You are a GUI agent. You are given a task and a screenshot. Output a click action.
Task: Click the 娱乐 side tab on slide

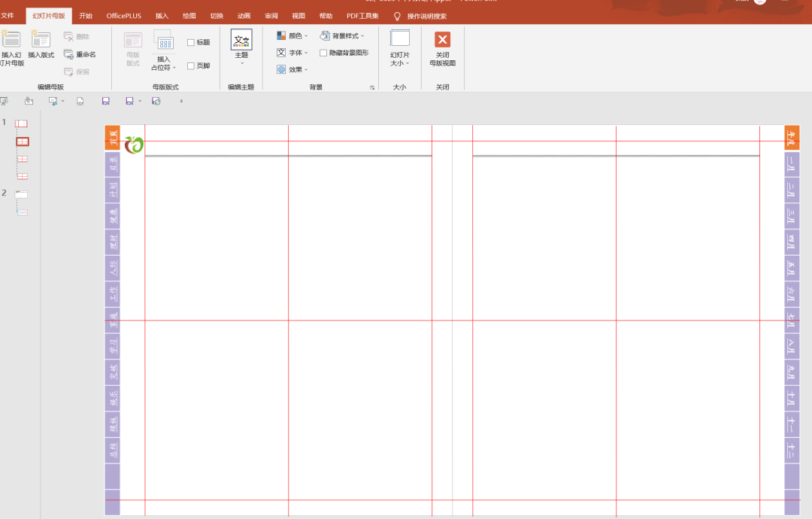[112, 399]
